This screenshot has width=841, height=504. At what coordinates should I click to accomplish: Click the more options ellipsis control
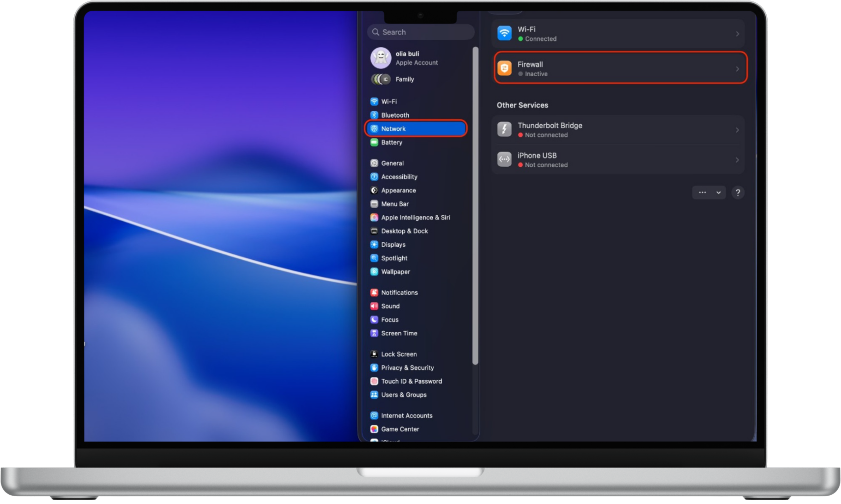[703, 193]
